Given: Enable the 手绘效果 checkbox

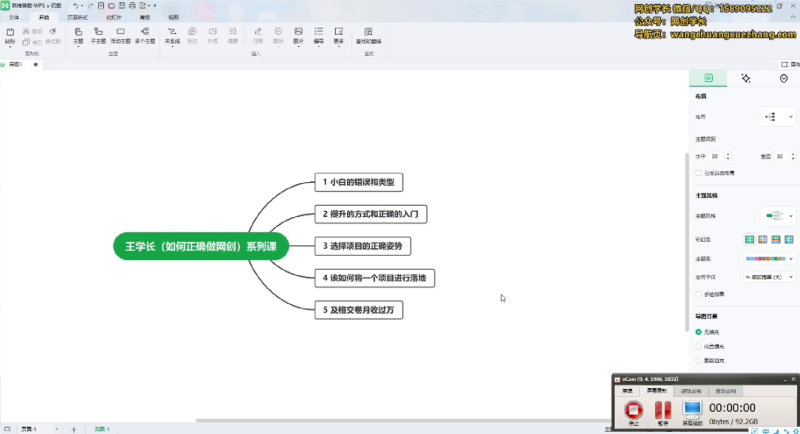Looking at the screenshot, I should [698, 294].
